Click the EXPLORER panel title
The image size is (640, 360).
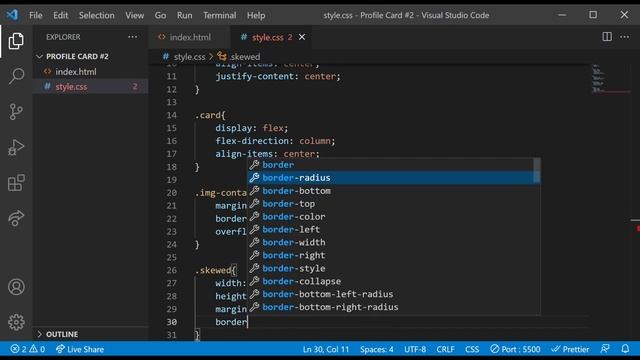click(63, 37)
